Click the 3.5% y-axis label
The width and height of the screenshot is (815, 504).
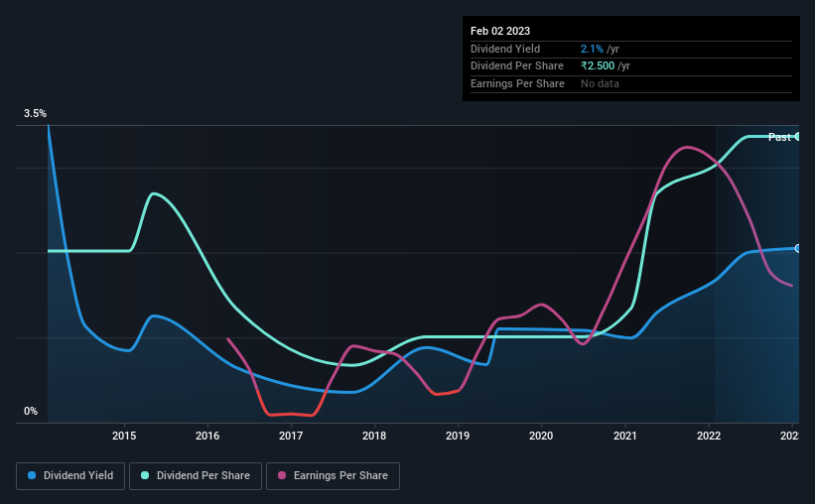click(35, 113)
